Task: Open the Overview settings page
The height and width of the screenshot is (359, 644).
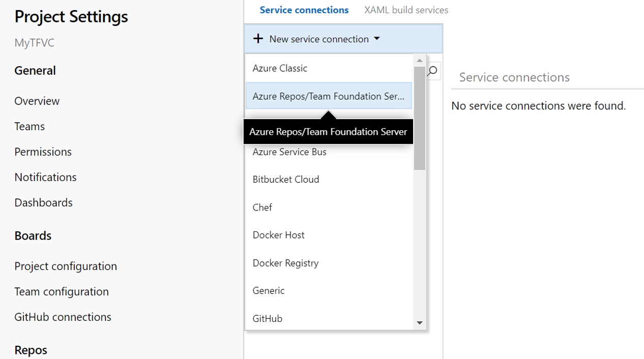Action: [37, 101]
